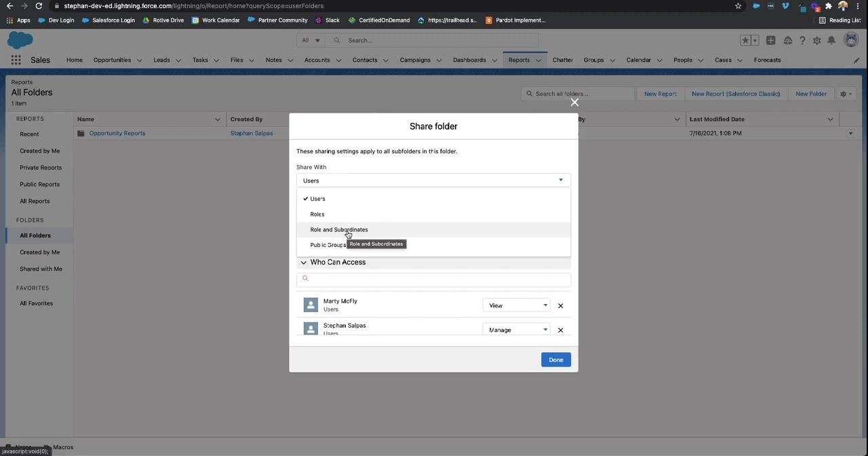
Task: Change Stephan Salpas's Manage access level
Action: point(516,330)
